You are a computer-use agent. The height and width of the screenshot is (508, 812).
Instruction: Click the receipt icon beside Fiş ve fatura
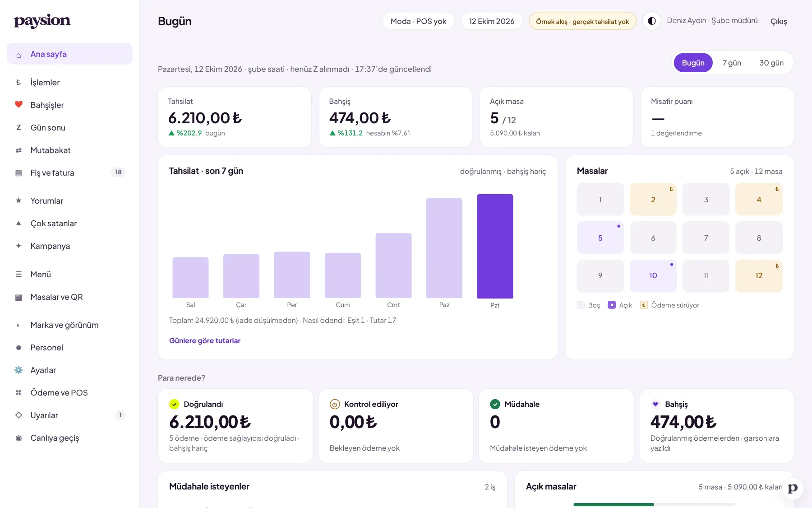[x=18, y=173]
